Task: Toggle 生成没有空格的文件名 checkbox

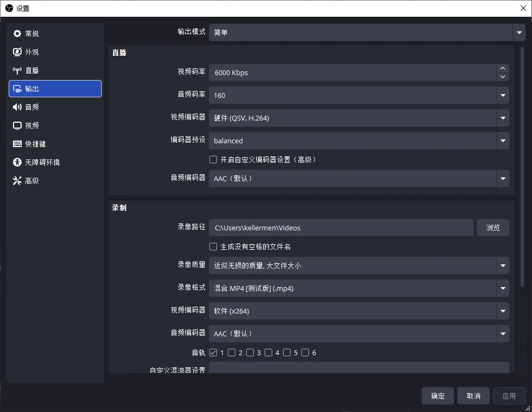Action: (x=213, y=247)
